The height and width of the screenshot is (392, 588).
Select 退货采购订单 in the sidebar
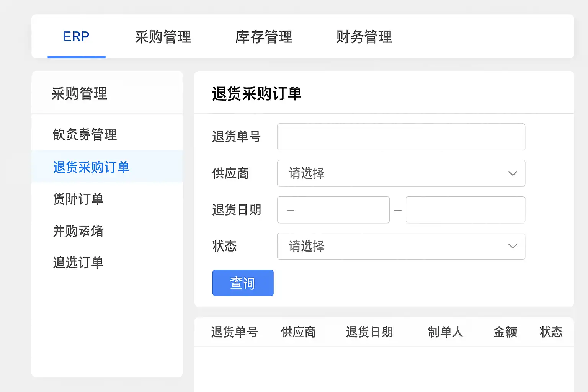[91, 167]
